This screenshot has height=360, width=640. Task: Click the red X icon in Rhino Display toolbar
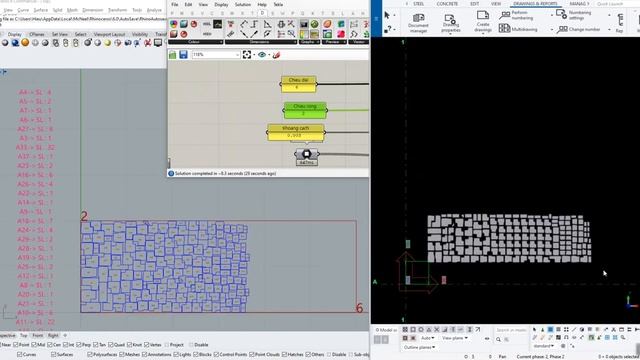coord(148,42)
